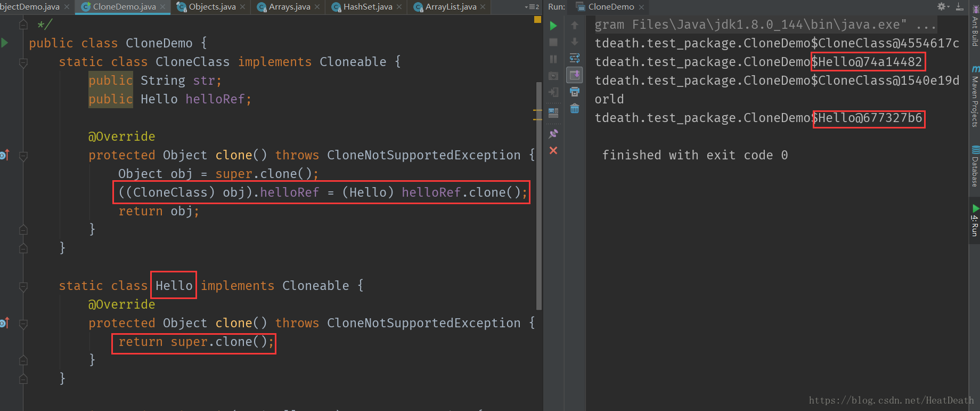980x411 pixels.
Task: Switch to the ArrayList.java editor tab
Action: point(451,7)
